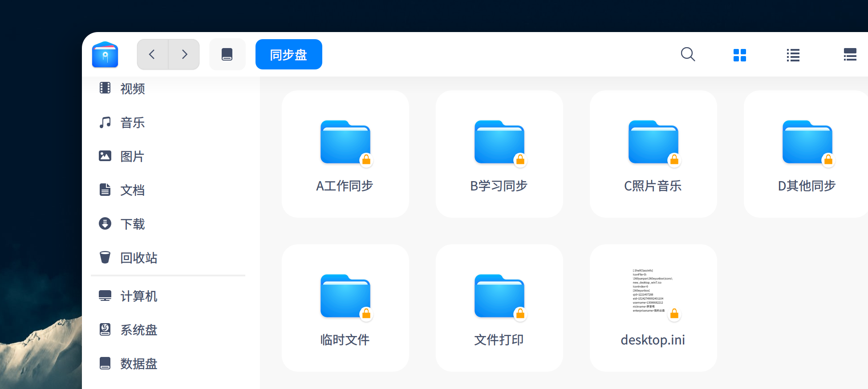Click the disk icon beside 同步盘
Viewport: 868px width, 389px height.
click(x=227, y=54)
